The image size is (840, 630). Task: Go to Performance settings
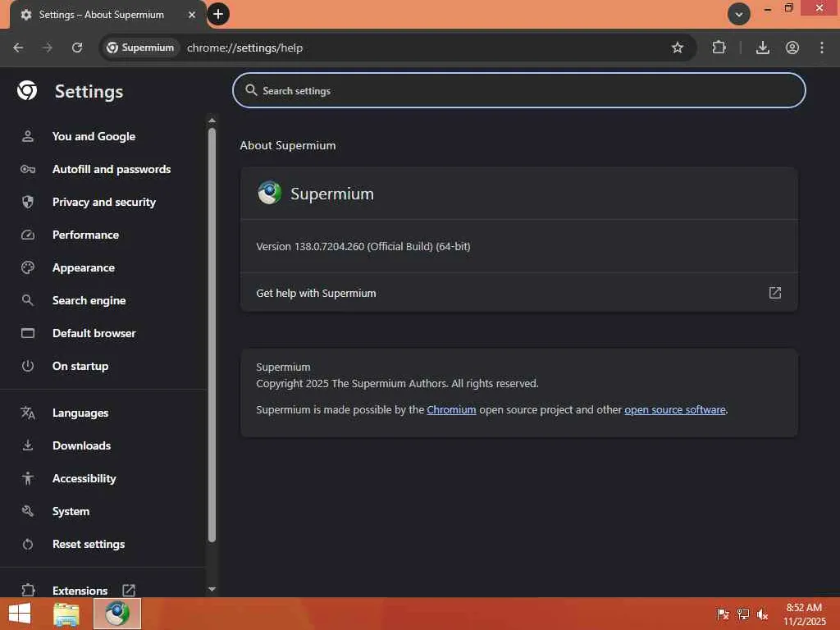(x=85, y=235)
